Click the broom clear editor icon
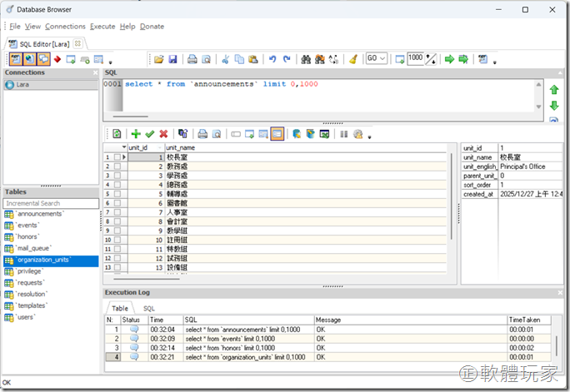The width and height of the screenshot is (570, 392). (352, 59)
